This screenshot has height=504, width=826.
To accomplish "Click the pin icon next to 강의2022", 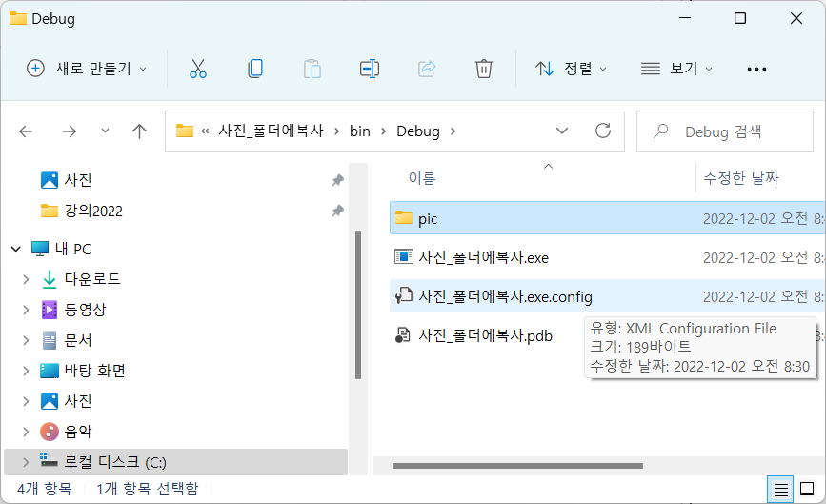I will pyautogui.click(x=337, y=212).
